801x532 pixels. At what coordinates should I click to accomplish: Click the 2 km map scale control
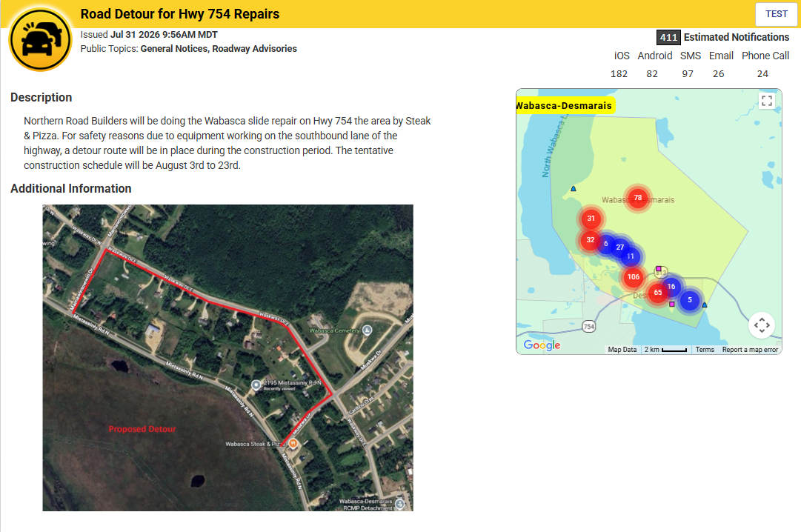(x=665, y=350)
